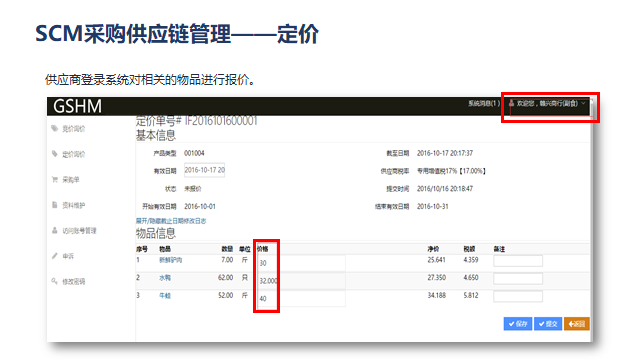Screen dimensions: 640x360
Task: Click the tag icon beside 定价询价
Action: click(x=54, y=154)
